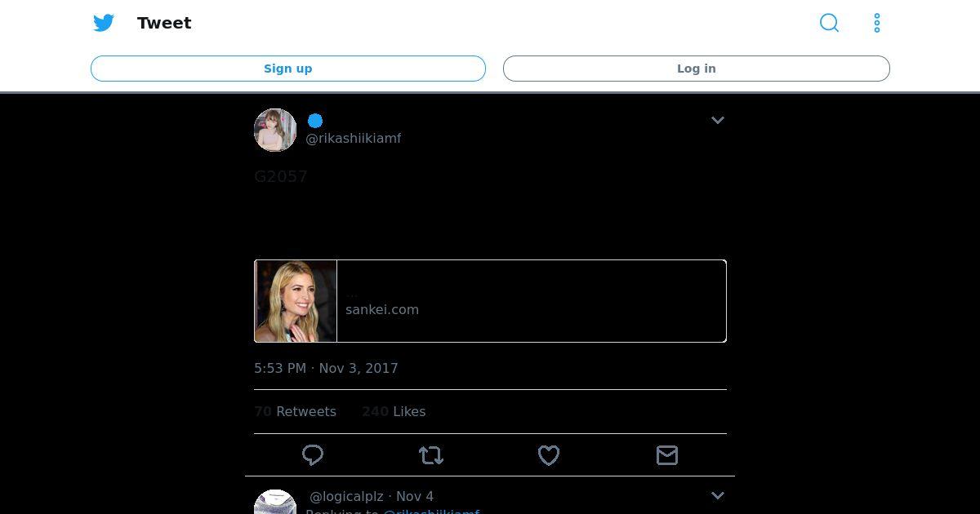Screen dimensions: 980x514
Task: View the 240 Likes list
Action: [x=394, y=412]
